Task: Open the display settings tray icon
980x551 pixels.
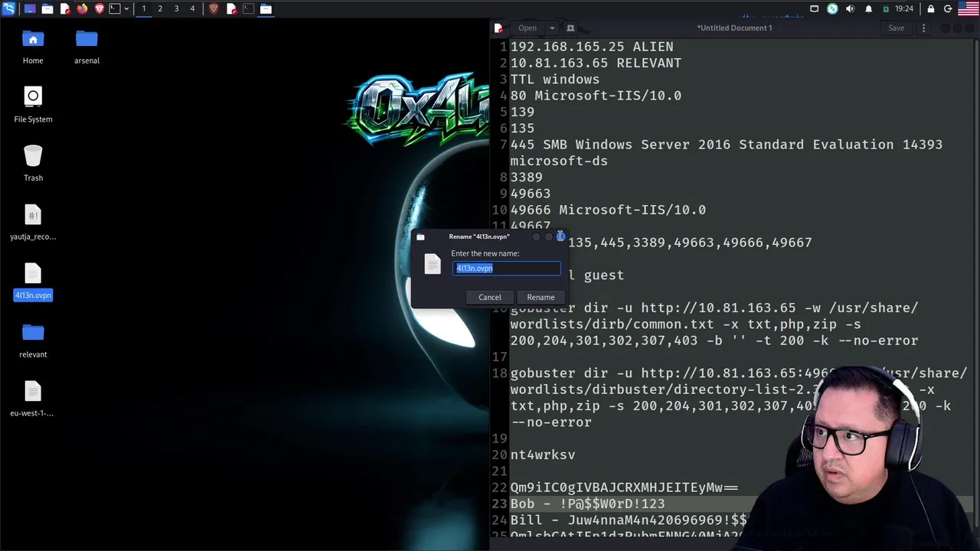Action: pyautogui.click(x=815, y=8)
